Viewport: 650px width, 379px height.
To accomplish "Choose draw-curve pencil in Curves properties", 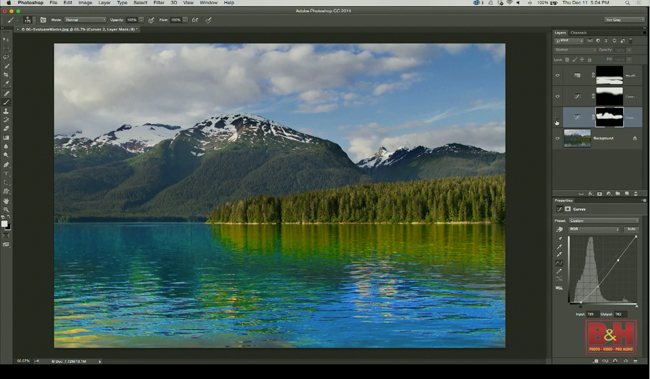I will click(x=559, y=271).
